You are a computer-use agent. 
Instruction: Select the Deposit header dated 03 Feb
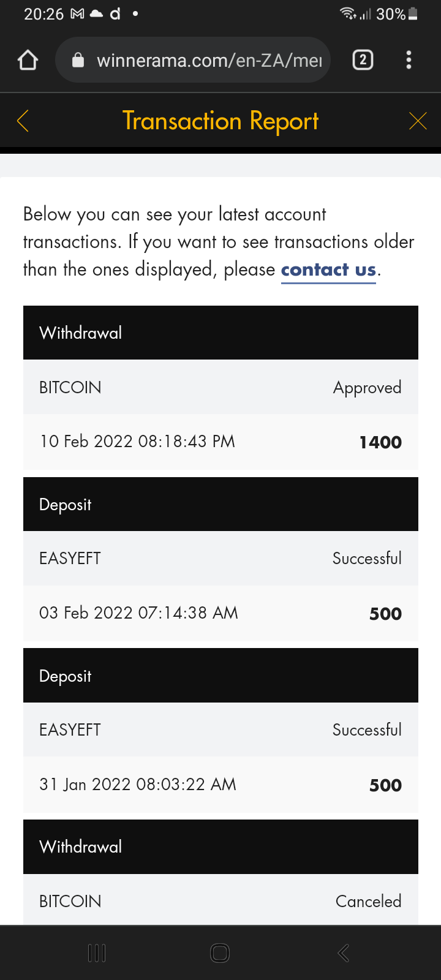pos(221,504)
